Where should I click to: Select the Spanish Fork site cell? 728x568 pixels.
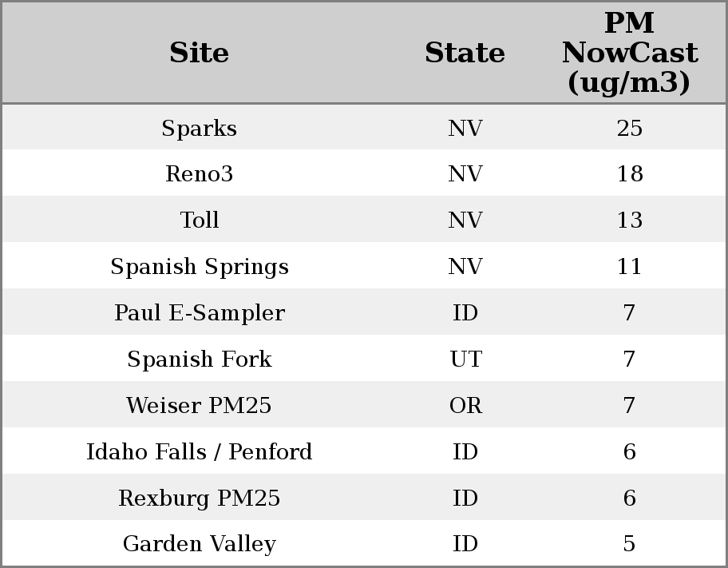pos(199,359)
